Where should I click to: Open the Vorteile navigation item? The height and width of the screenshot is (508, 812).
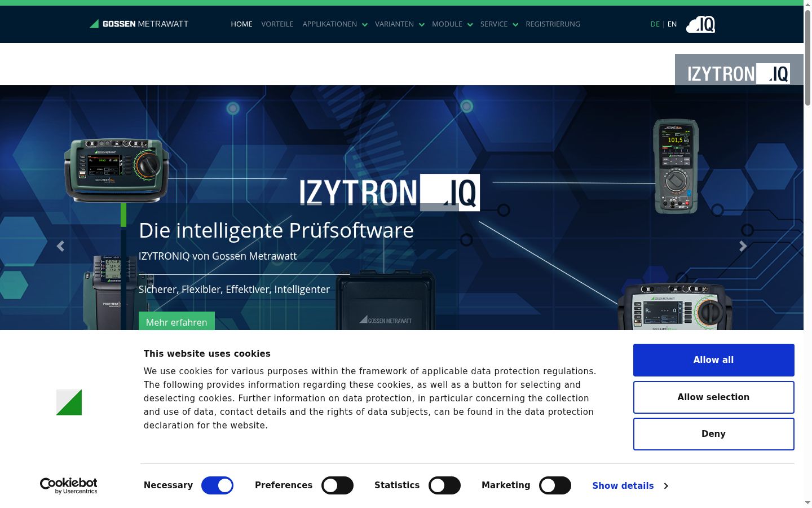(x=277, y=24)
